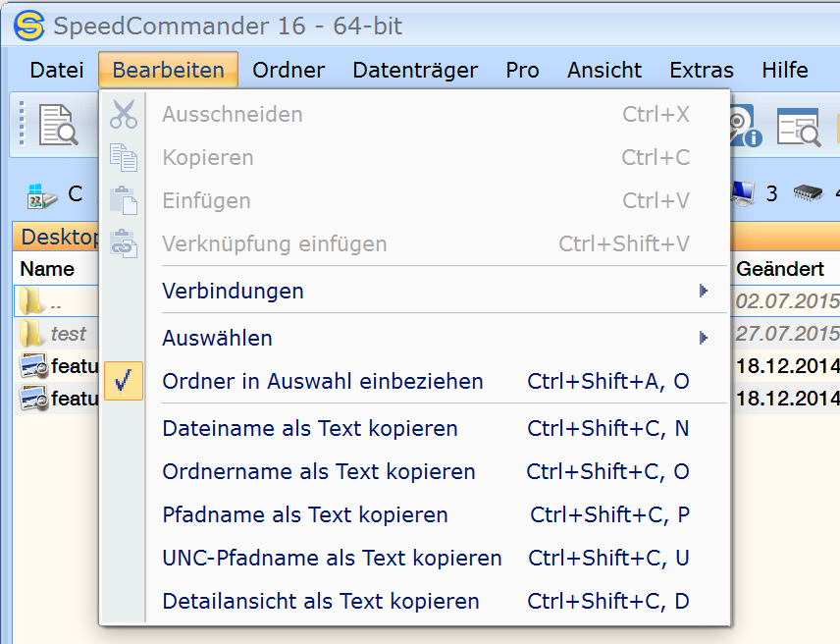
Task: Choose UNC-Pfadname als Text kopieren
Action: 332,558
